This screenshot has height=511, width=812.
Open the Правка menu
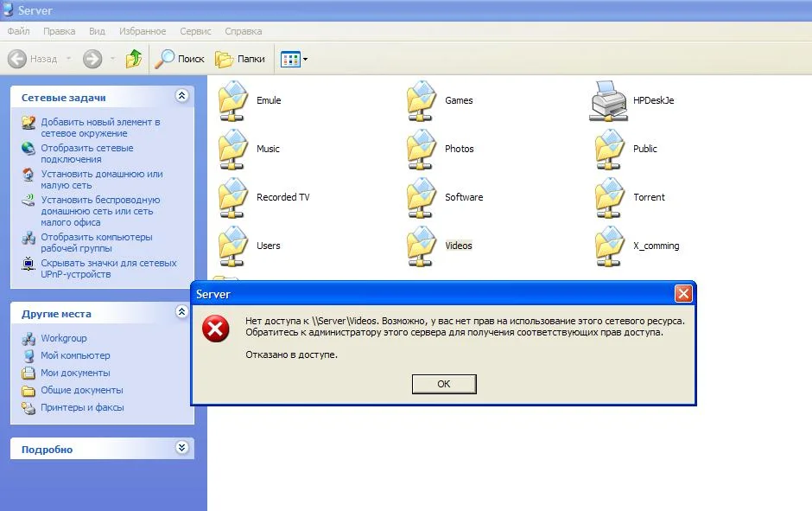click(59, 31)
